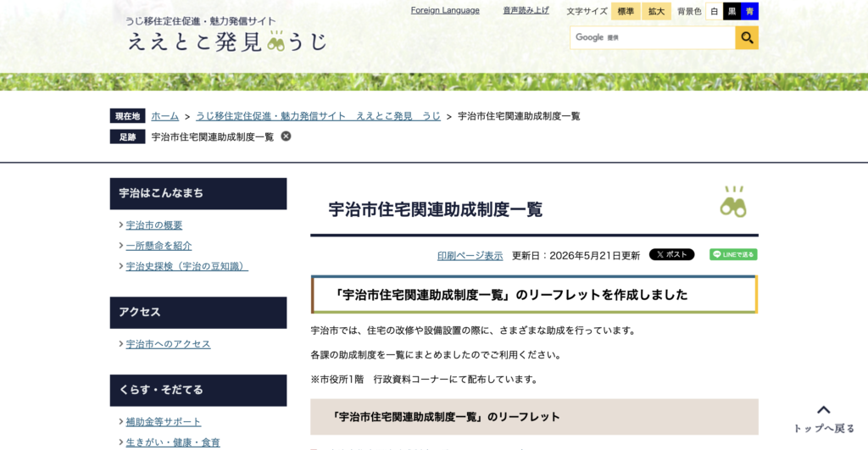Select the アクセス sidebar heading

(x=198, y=313)
